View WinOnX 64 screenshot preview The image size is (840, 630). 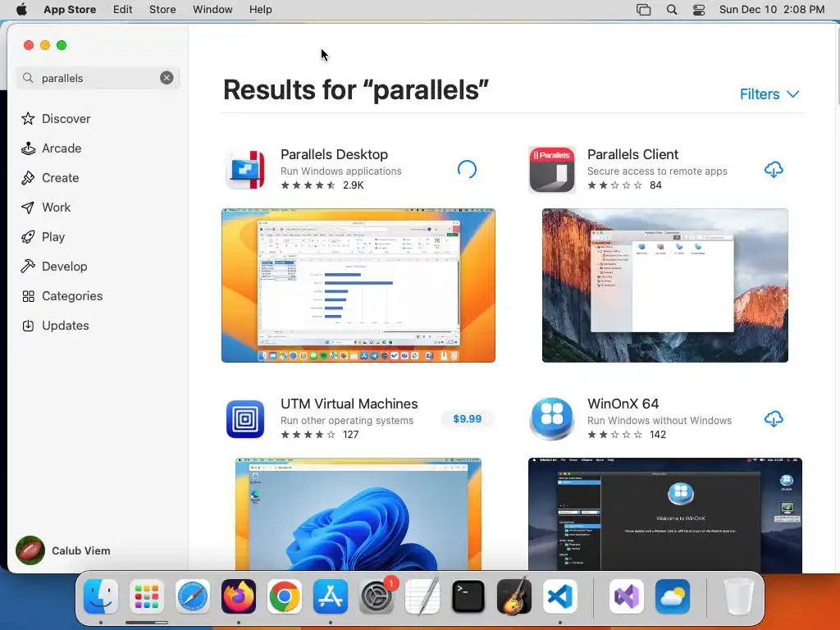(x=664, y=515)
